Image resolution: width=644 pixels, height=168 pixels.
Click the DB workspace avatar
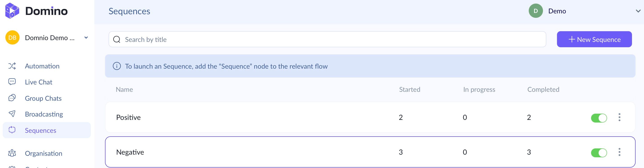tap(12, 38)
